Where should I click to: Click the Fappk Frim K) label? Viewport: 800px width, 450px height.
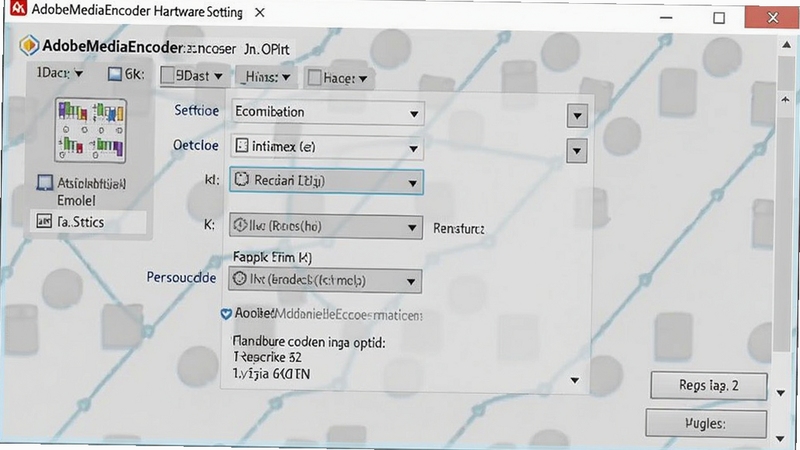point(272,257)
